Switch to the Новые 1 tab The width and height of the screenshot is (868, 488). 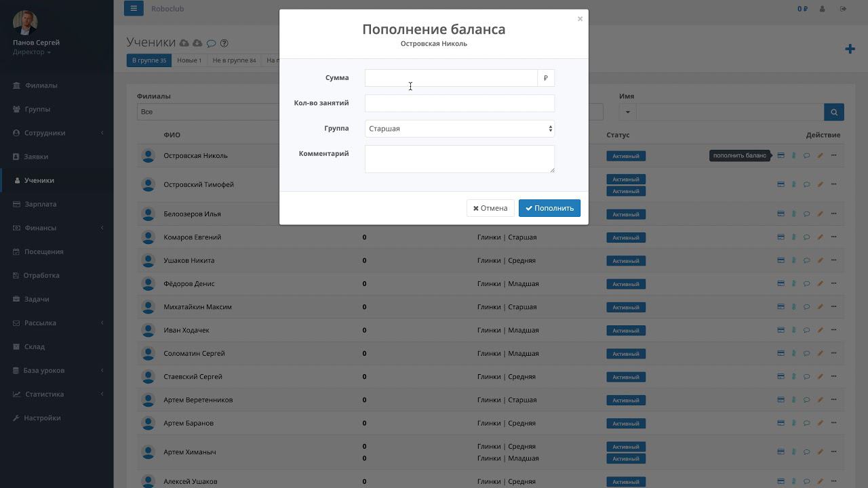point(189,60)
